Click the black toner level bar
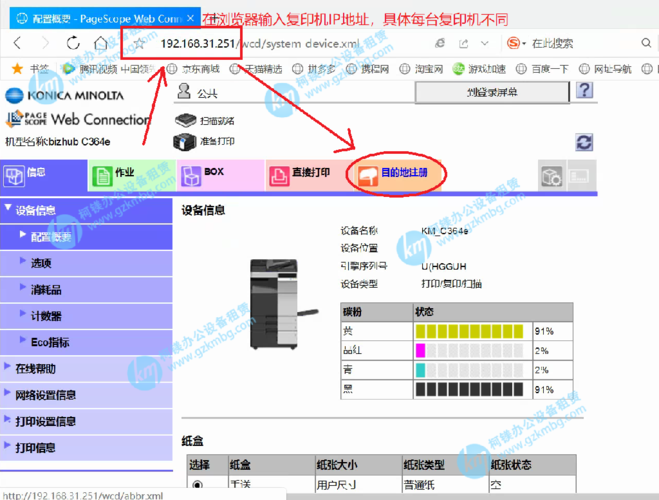 469,389
